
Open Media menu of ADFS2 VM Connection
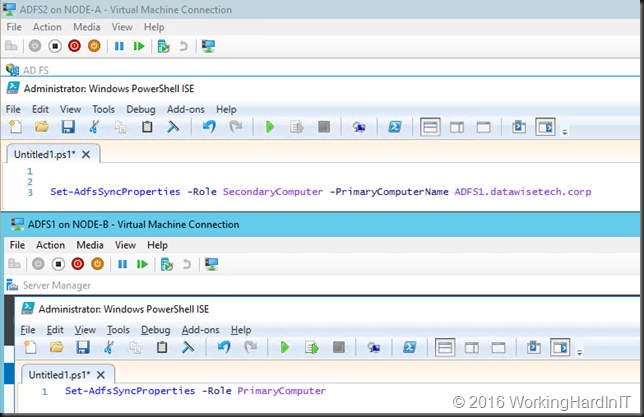click(87, 27)
